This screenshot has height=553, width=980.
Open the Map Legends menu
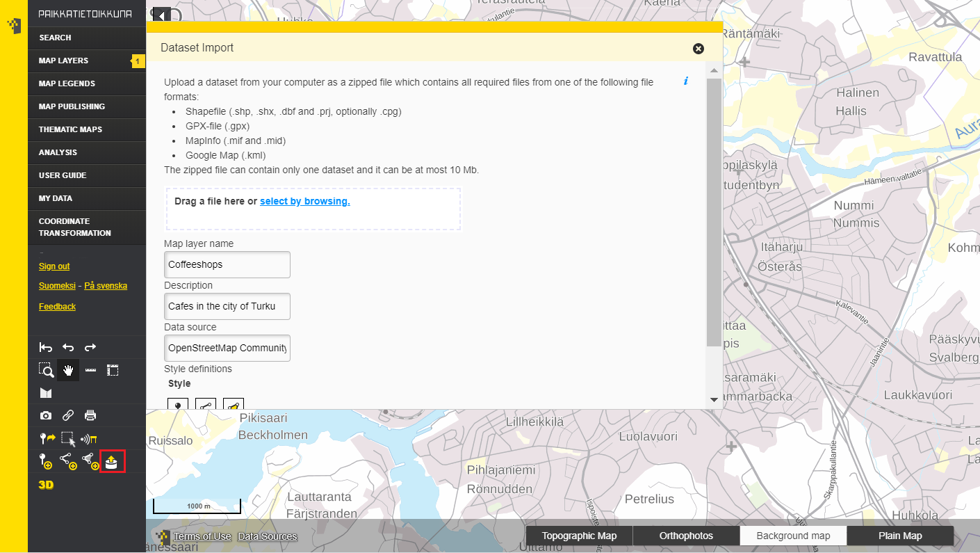tap(87, 83)
